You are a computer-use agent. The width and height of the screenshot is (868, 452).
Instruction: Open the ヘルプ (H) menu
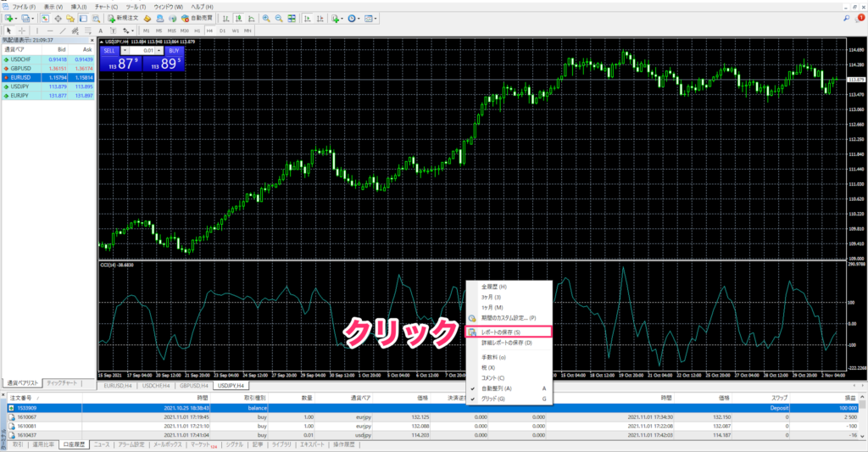coord(202,7)
